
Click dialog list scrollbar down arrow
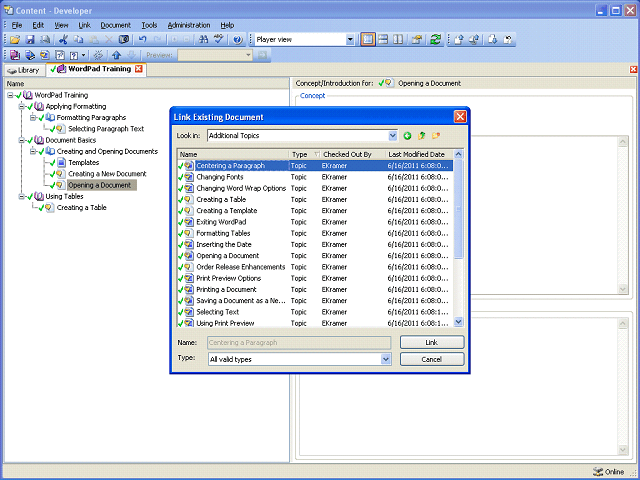point(458,322)
